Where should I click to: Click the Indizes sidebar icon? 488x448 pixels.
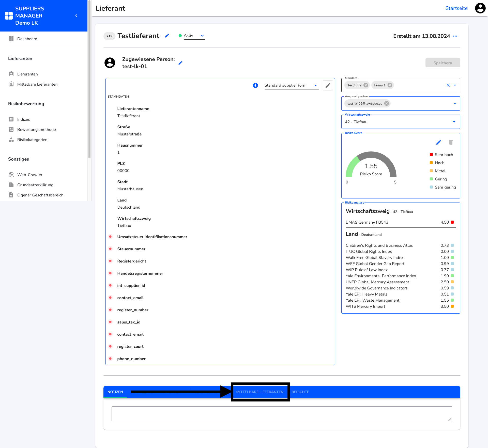pos(11,119)
